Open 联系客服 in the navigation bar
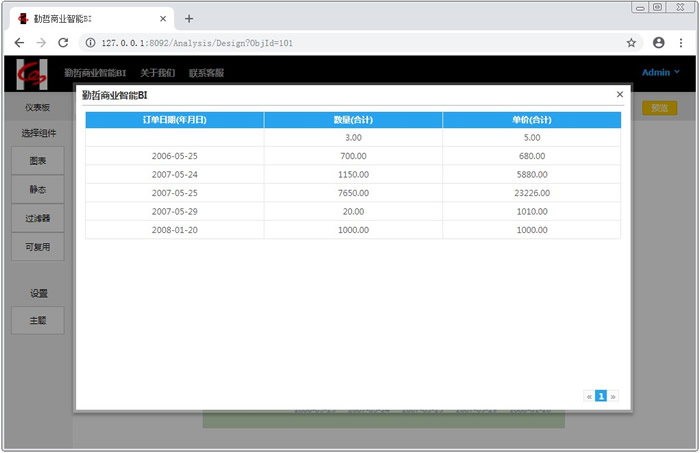 pyautogui.click(x=206, y=73)
